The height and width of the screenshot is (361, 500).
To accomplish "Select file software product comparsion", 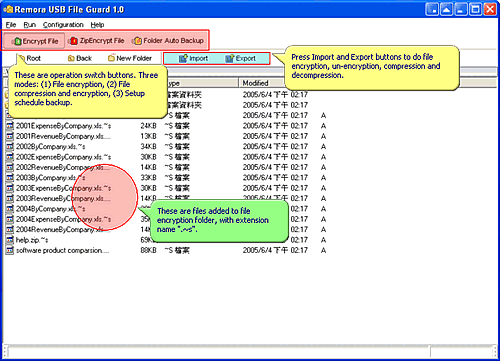I will 62,250.
